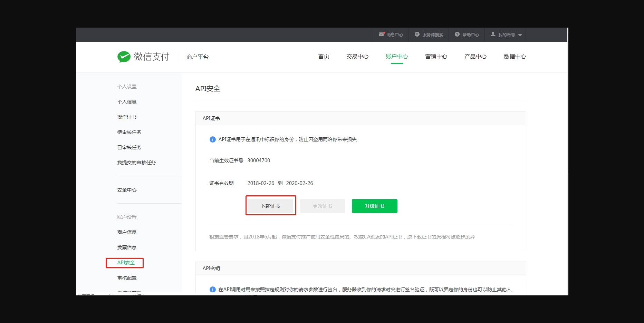Click the 下载证书 button
Screen dimensions: 644x323
tap(270, 206)
